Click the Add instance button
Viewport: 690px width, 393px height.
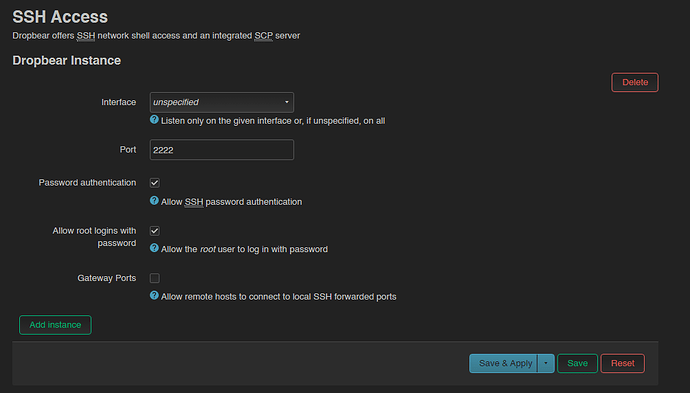pos(55,325)
